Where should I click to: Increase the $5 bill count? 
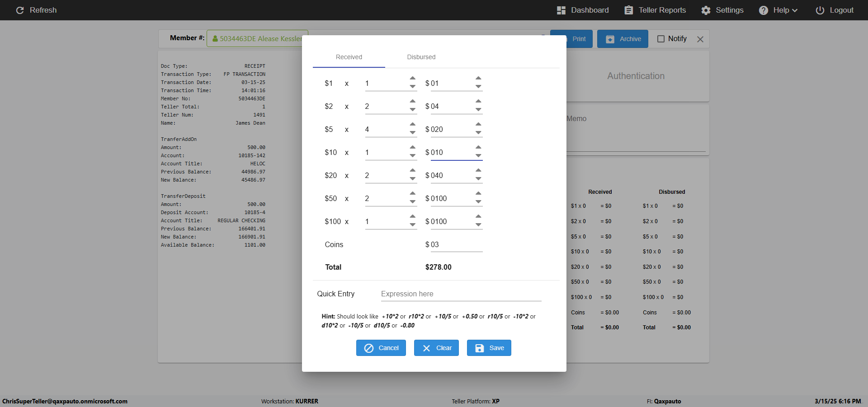[413, 124]
